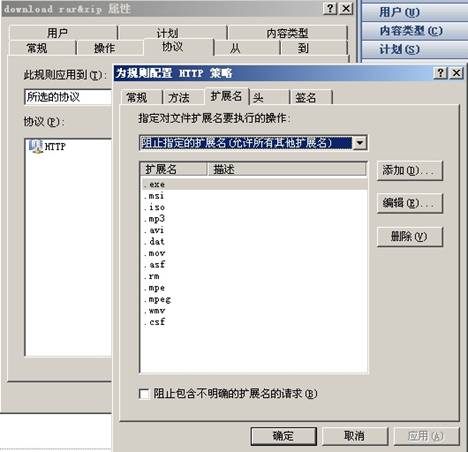Screen dimensions: 468x452
Task: Select the .mp3 extension row
Action: tap(255, 219)
